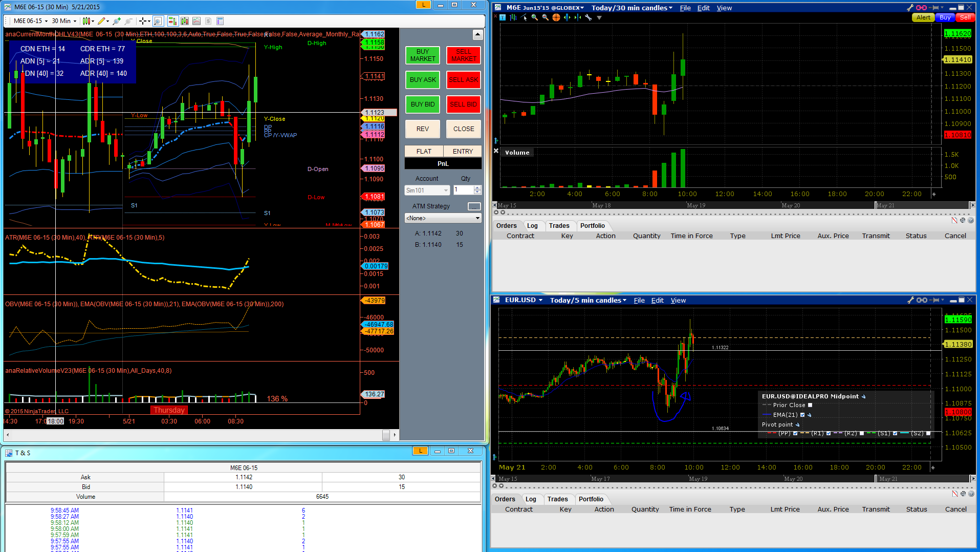Screen dimensions: 980x552
Task: Open the Sim101 account dropdown
Action: point(427,190)
